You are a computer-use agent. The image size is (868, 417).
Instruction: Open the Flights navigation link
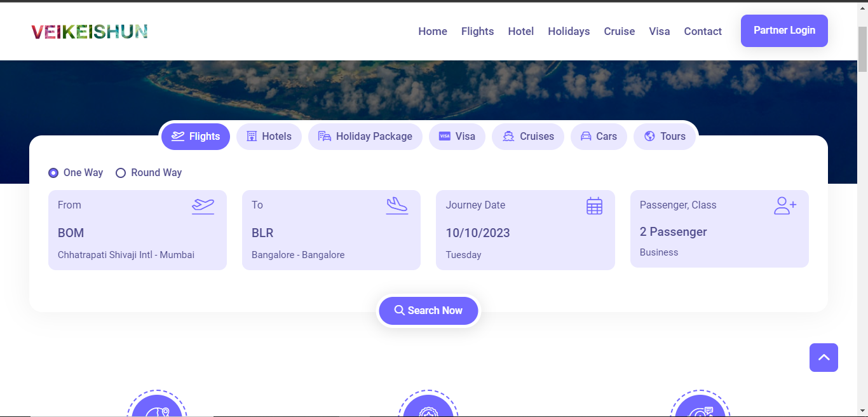click(477, 31)
